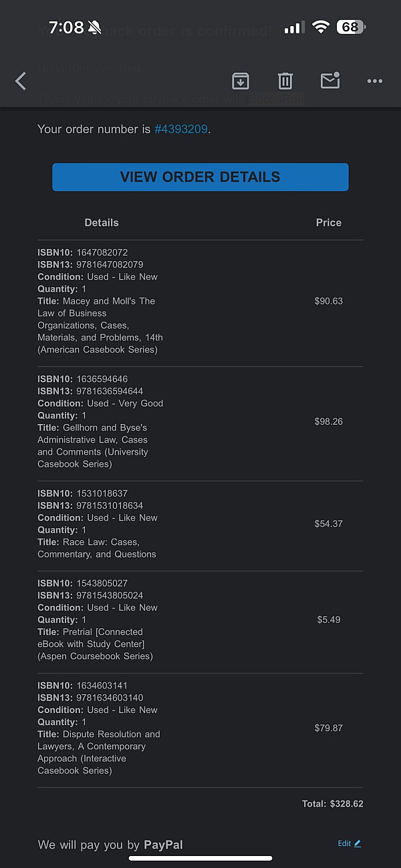
Task: Select the Macey and Moll's book title
Action: [x=100, y=325]
